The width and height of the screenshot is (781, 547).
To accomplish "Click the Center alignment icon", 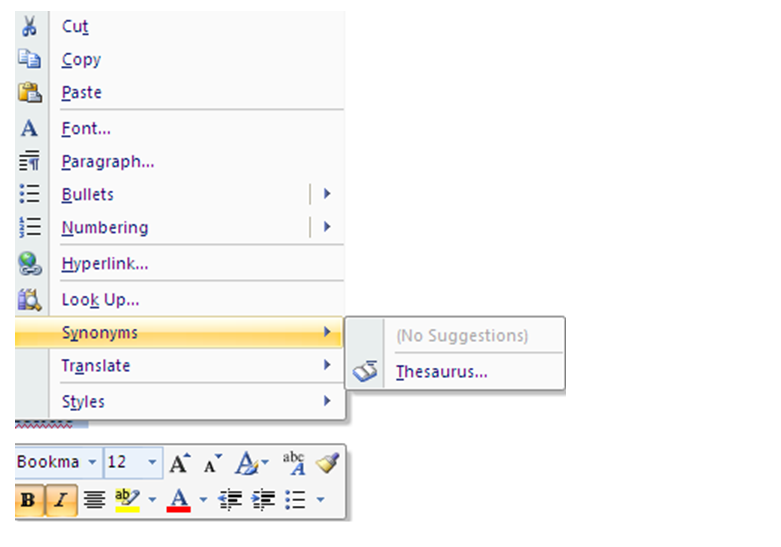I will point(94,499).
